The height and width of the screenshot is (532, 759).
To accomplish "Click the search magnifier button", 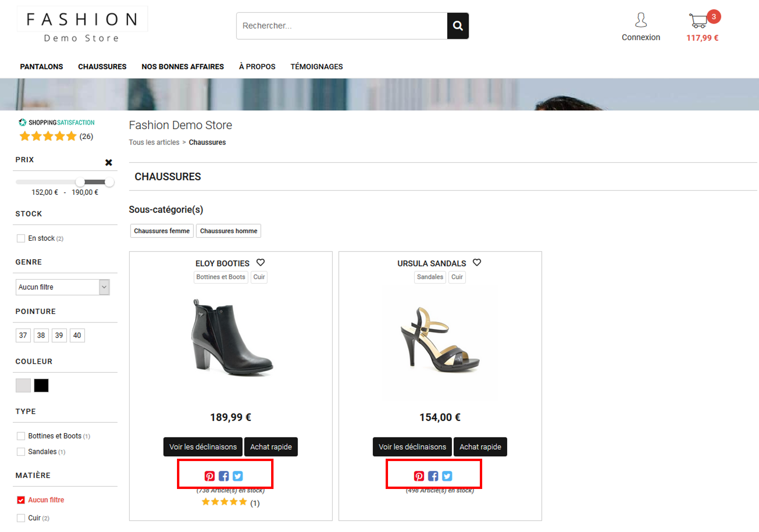I will [458, 26].
